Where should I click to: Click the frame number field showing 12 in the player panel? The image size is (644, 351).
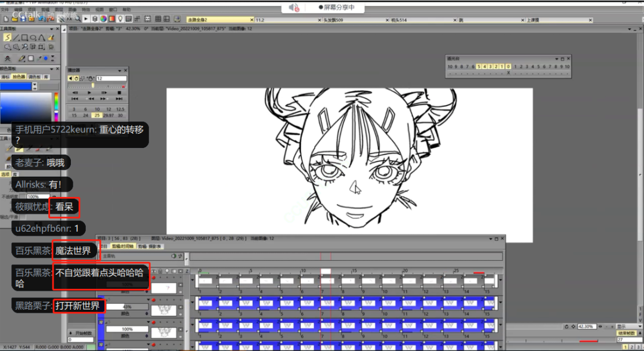[x=112, y=79]
